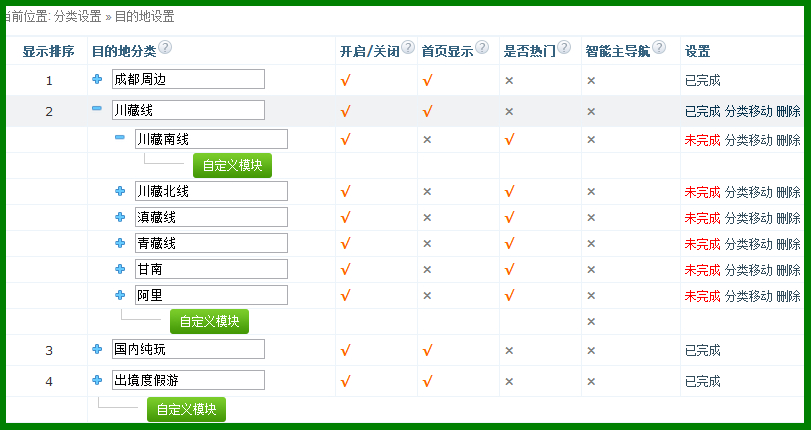This screenshot has height=431, width=811.
Task: Toggle 是否热门 checkmark for 滇藏线
Action: click(x=509, y=218)
